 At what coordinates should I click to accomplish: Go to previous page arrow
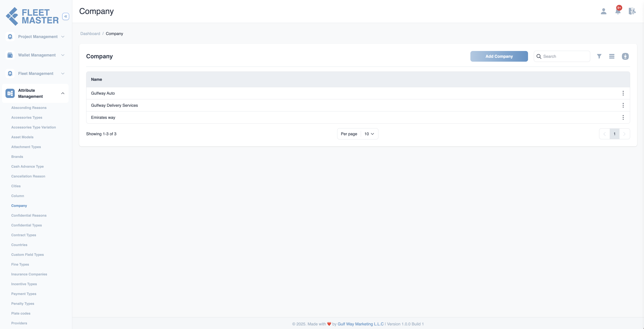pos(605,134)
